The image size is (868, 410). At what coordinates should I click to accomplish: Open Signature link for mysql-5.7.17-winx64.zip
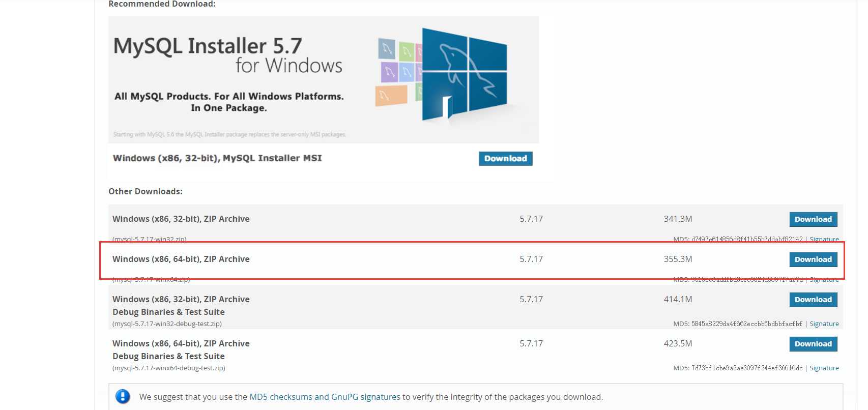(824, 279)
